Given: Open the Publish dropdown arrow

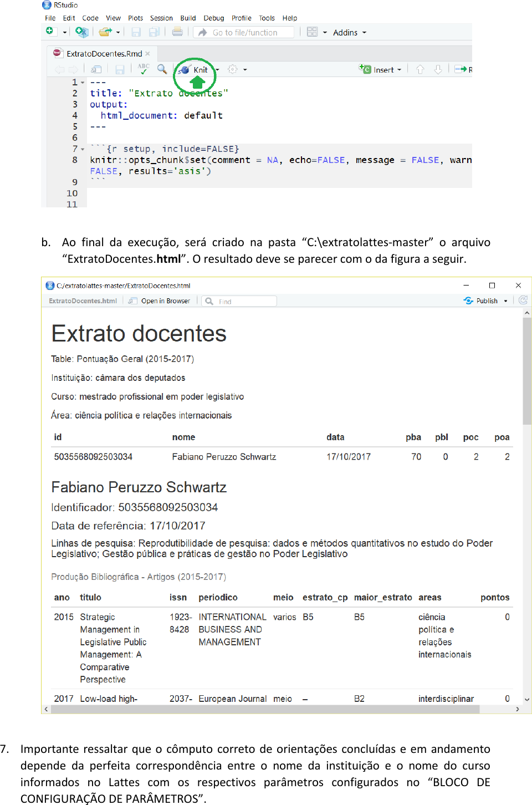Looking at the screenshot, I should click(x=505, y=301).
